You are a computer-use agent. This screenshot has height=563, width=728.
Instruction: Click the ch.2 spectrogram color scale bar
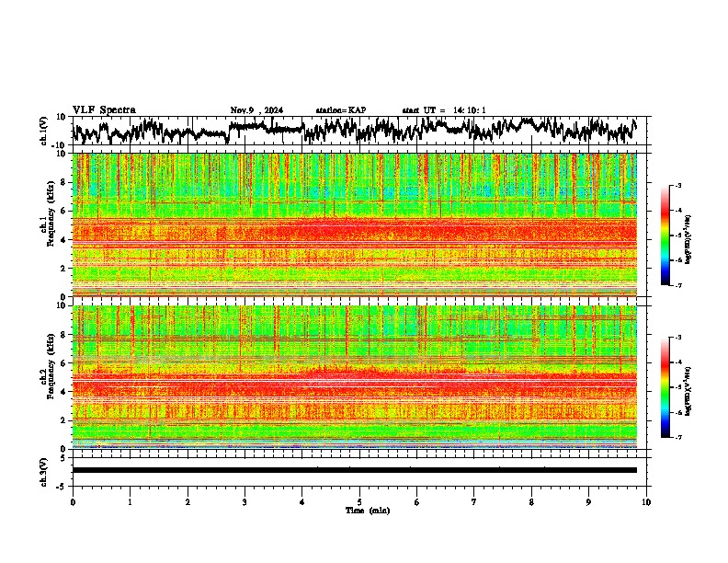pos(665,387)
